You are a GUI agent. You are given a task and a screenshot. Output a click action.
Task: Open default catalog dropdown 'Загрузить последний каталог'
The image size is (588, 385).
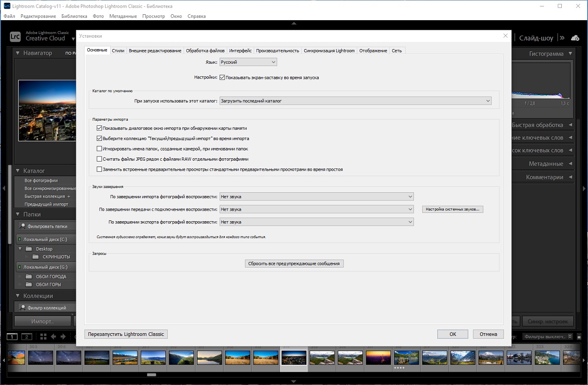[x=355, y=101]
